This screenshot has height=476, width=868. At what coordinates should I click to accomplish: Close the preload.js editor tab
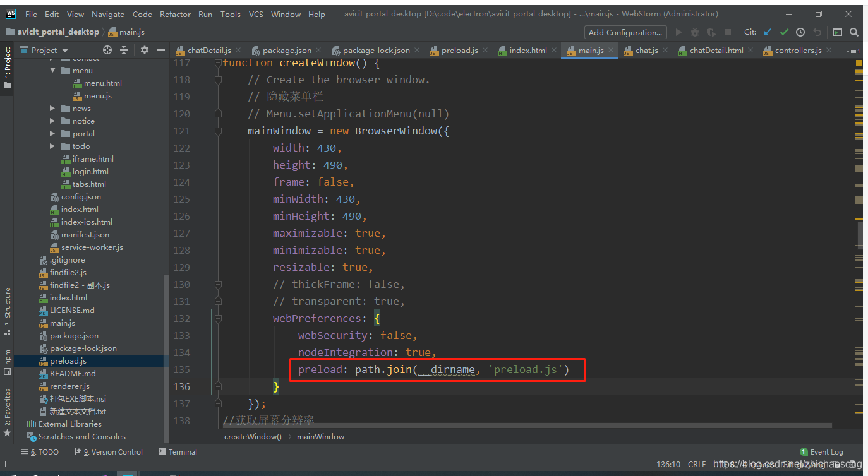pos(485,50)
